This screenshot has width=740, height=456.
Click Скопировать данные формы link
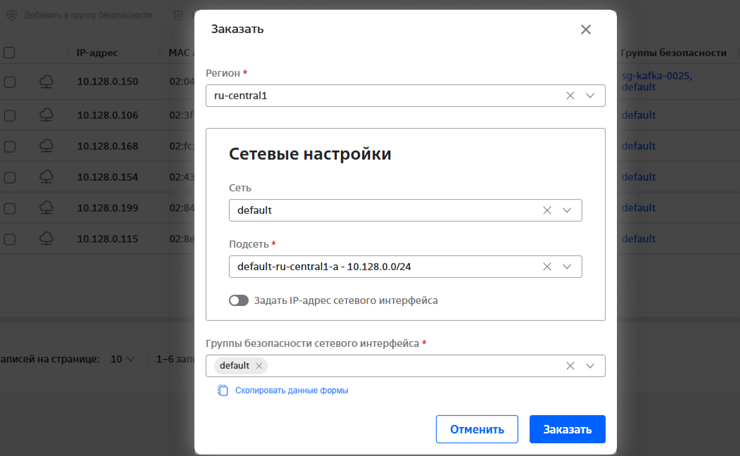tap(291, 390)
